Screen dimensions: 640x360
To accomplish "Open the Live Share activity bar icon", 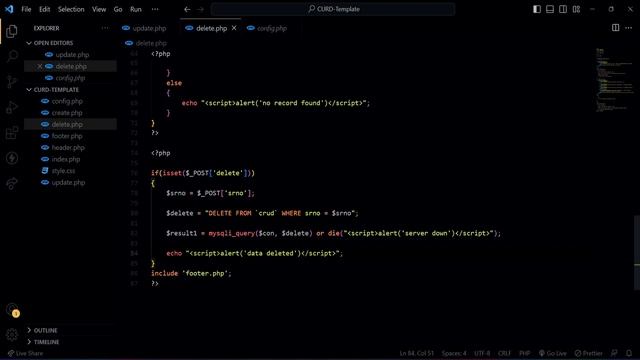I will [x=12, y=184].
